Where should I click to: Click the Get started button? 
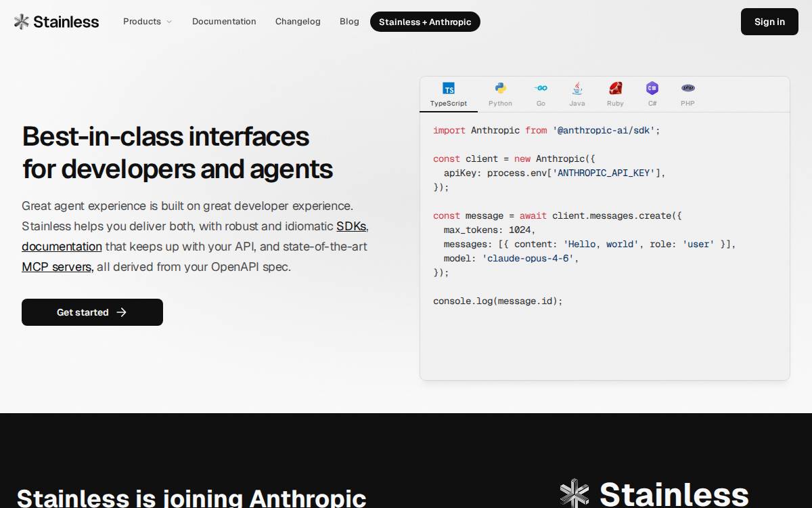pyautogui.click(x=92, y=312)
